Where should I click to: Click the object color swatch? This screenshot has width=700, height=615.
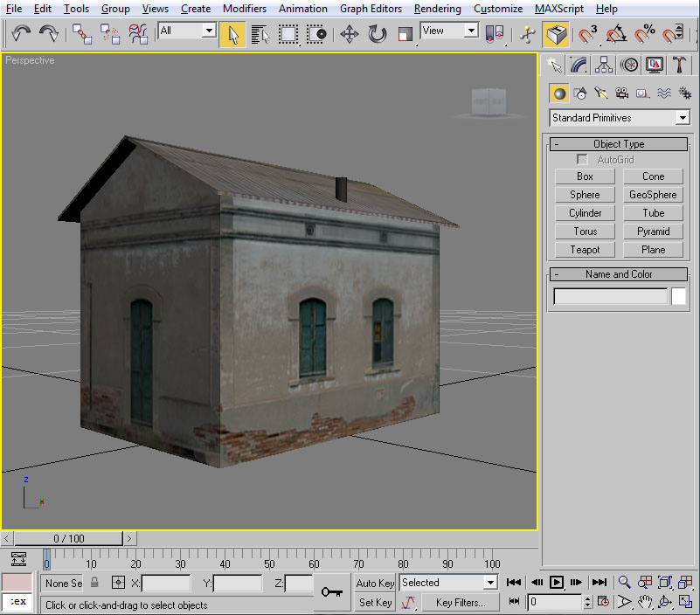click(679, 297)
